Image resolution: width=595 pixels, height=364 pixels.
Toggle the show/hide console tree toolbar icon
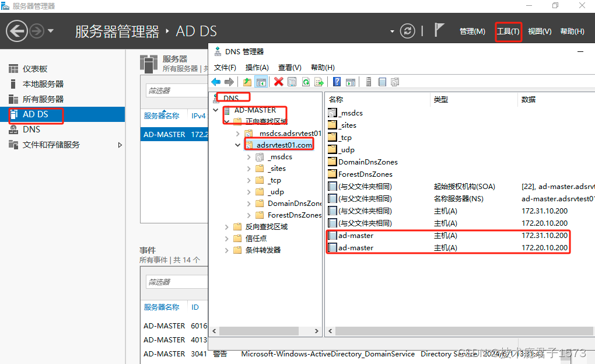(x=261, y=82)
